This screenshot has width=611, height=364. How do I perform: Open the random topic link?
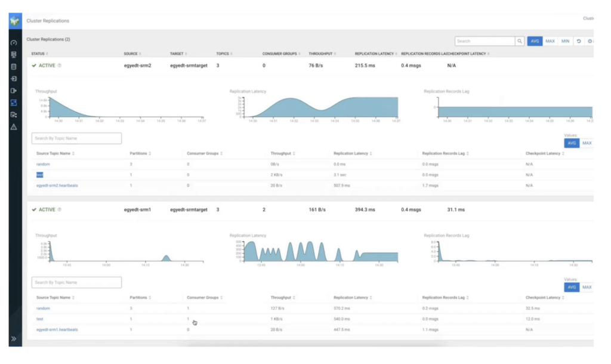[42, 164]
